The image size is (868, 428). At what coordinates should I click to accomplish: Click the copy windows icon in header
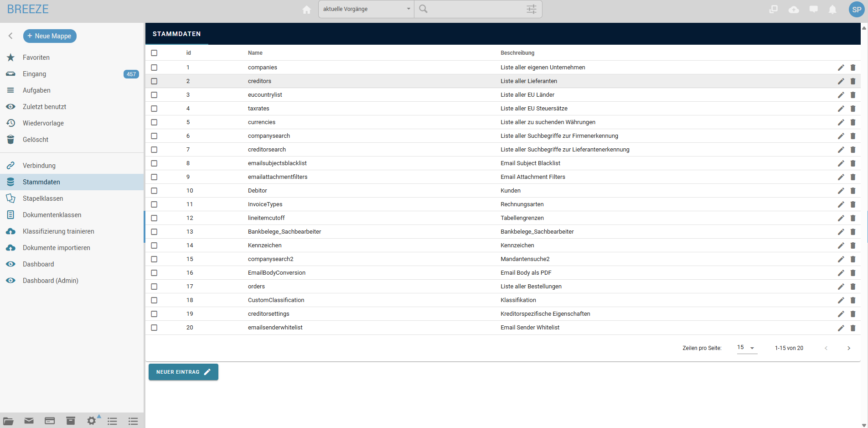[774, 10]
